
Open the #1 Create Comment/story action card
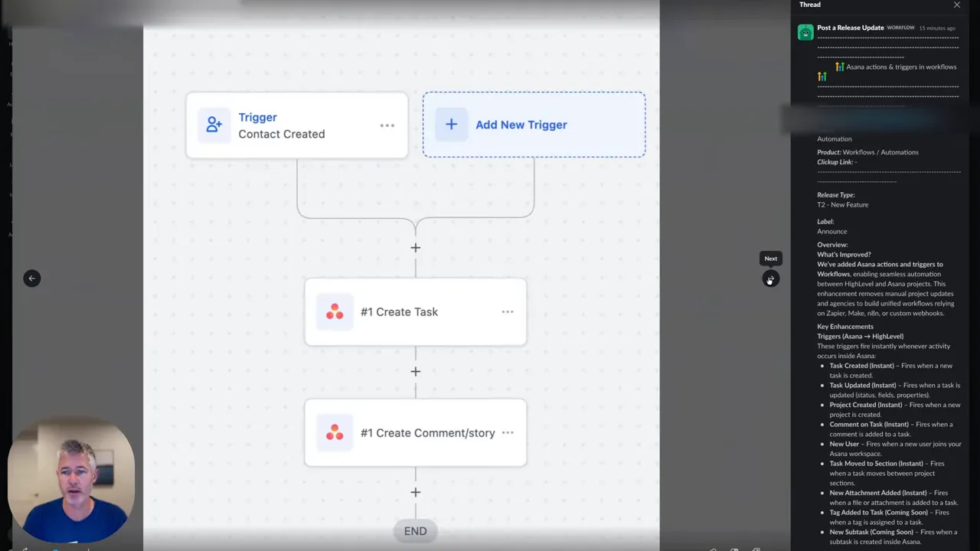(416, 432)
